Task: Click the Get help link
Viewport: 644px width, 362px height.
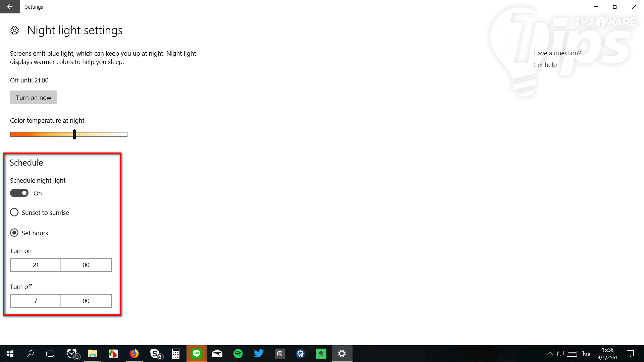Action: click(545, 65)
